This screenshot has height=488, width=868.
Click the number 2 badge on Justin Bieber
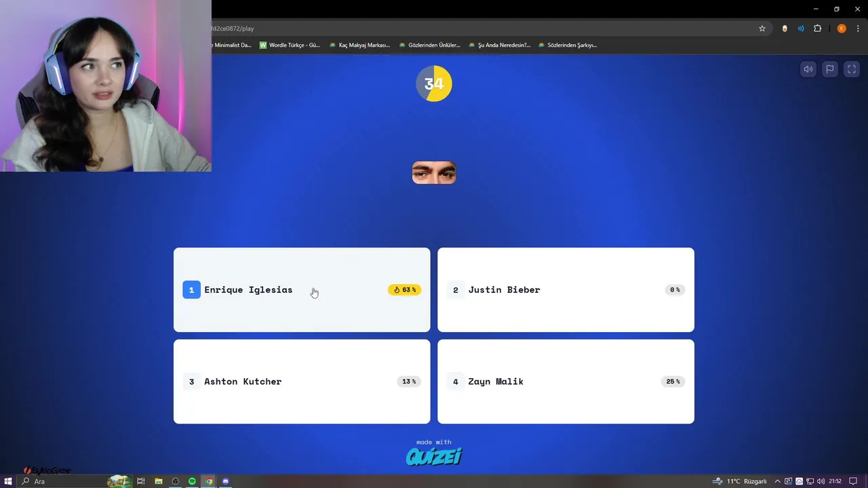click(x=456, y=289)
